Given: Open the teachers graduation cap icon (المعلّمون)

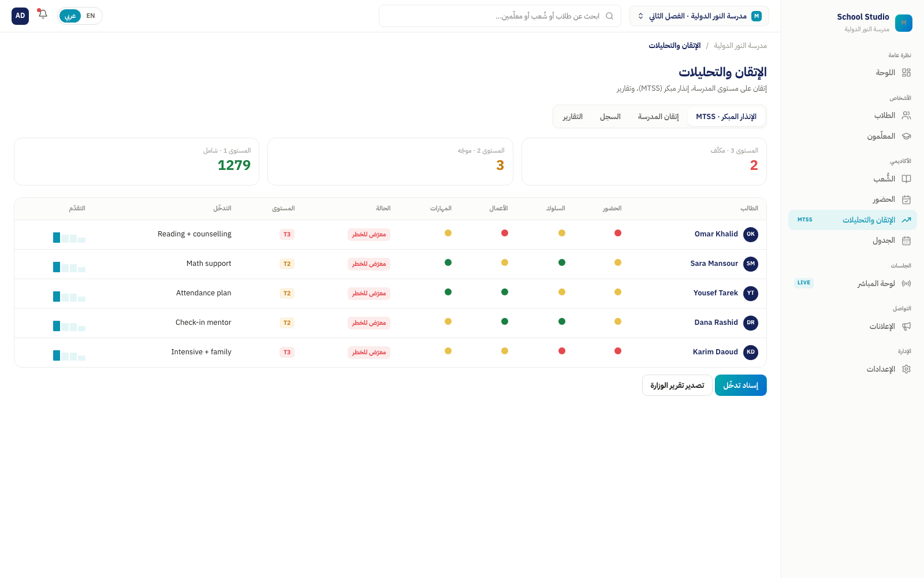Looking at the screenshot, I should (906, 136).
